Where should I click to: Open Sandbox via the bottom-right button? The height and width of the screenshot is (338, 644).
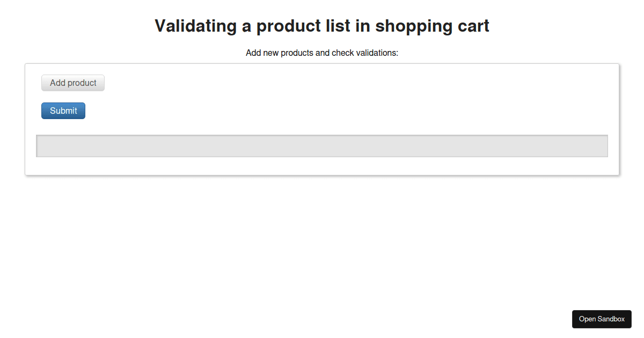click(602, 319)
